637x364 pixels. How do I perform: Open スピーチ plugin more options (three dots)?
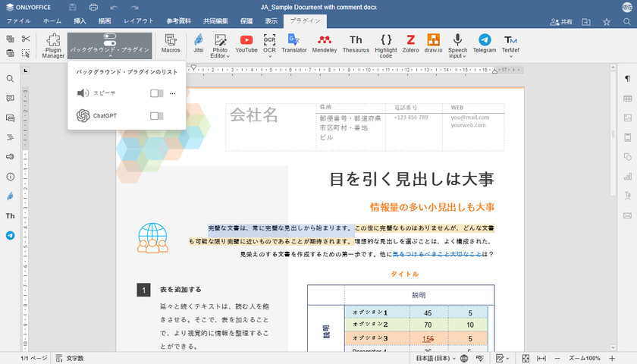173,93
